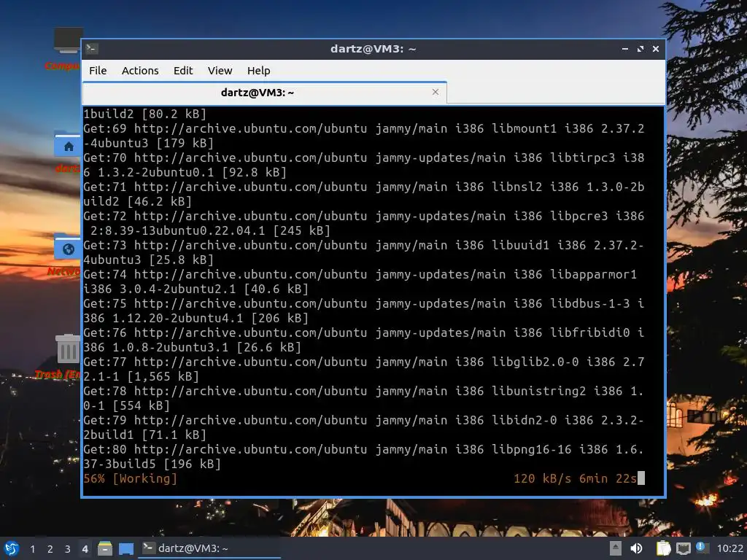Open the Lubuntu start menu

pos(12,548)
